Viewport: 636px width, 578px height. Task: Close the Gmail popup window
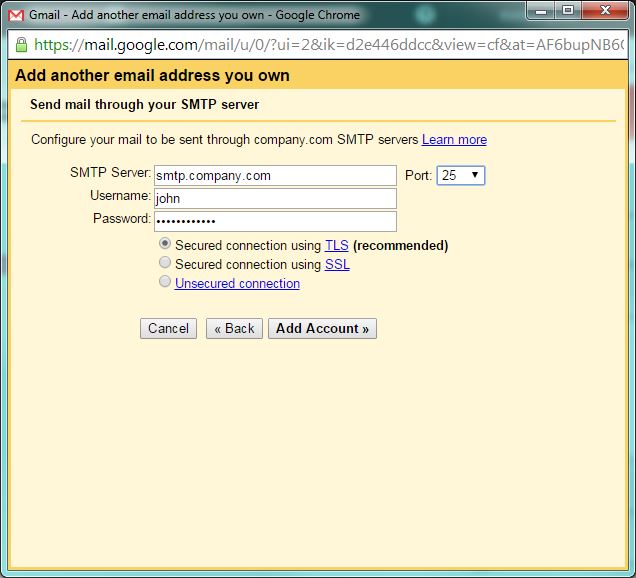click(x=605, y=11)
